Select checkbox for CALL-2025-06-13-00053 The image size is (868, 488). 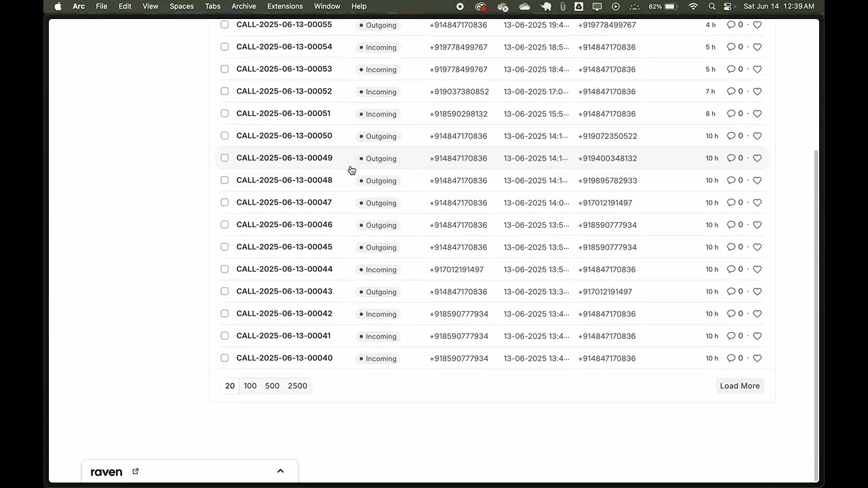click(x=224, y=69)
